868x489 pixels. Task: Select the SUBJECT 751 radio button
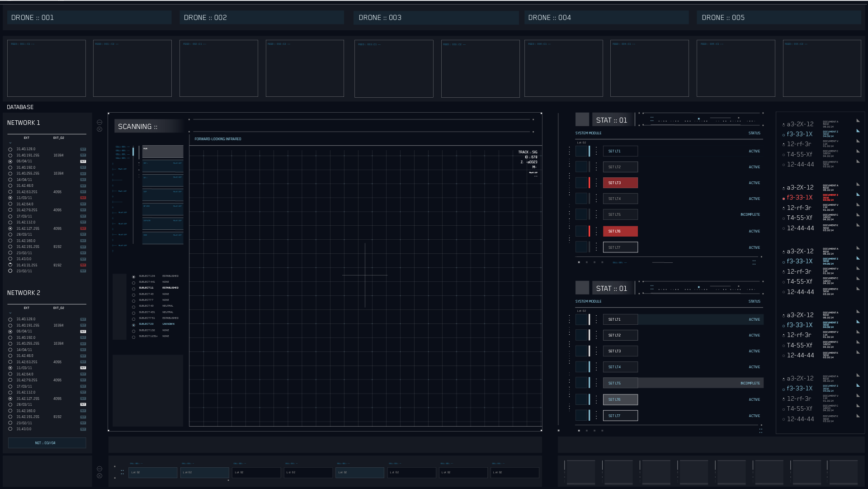(x=133, y=319)
